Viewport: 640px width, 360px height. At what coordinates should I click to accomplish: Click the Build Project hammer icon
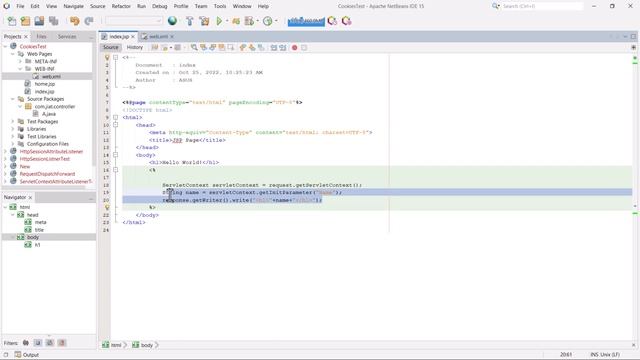point(189,21)
